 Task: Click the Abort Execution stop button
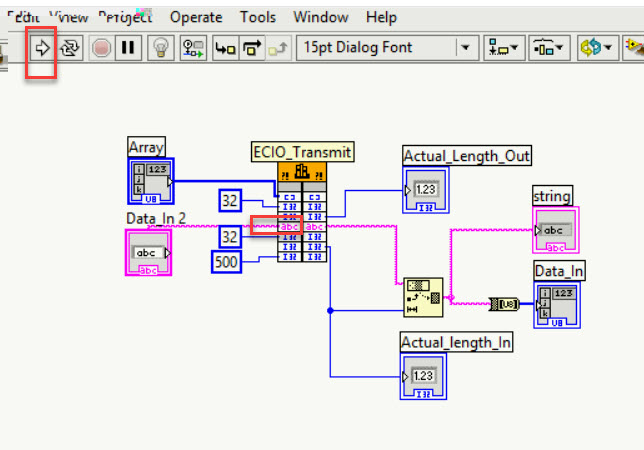[101, 48]
